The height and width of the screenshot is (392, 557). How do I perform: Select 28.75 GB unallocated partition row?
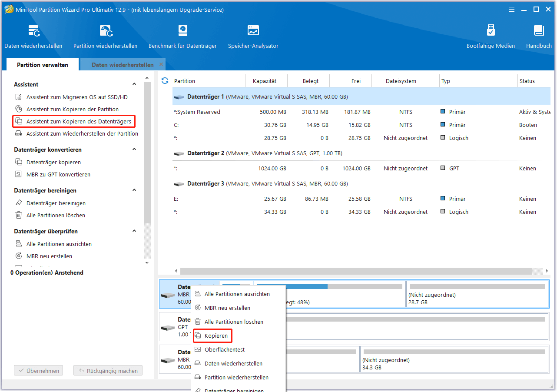[361, 138]
